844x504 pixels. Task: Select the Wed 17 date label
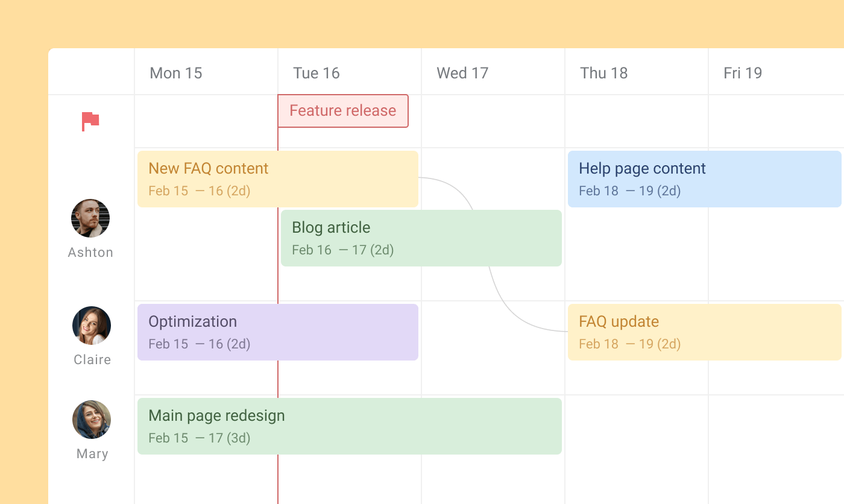462,72
